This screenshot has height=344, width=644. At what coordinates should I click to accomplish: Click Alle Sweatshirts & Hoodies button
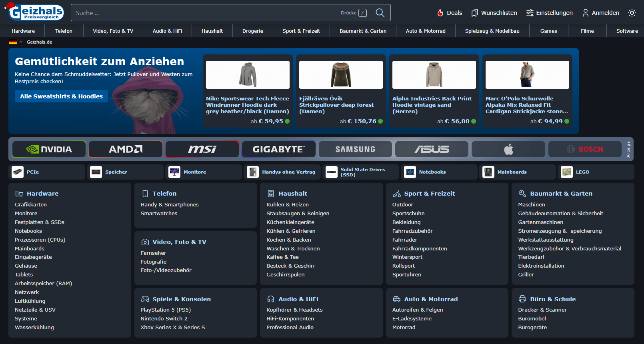coord(61,96)
